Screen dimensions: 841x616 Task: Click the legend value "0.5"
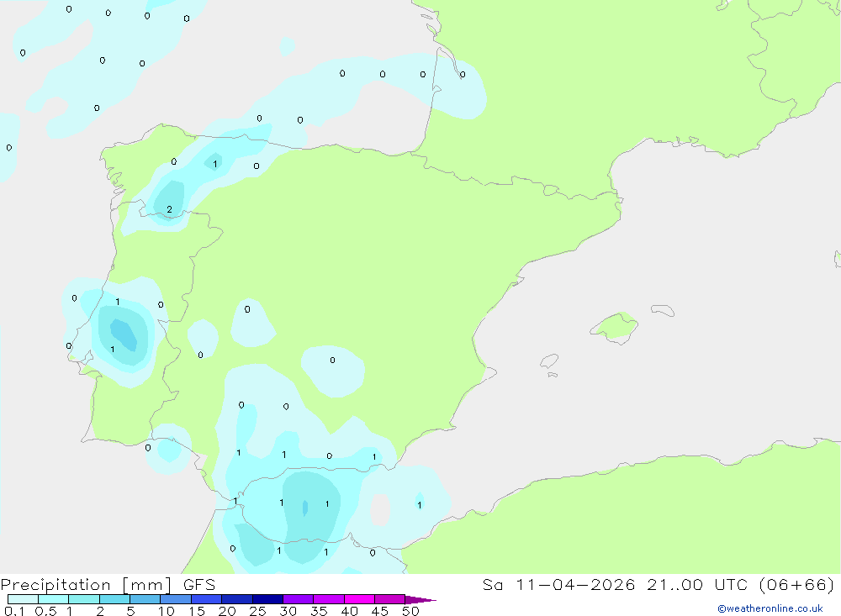tap(45, 611)
